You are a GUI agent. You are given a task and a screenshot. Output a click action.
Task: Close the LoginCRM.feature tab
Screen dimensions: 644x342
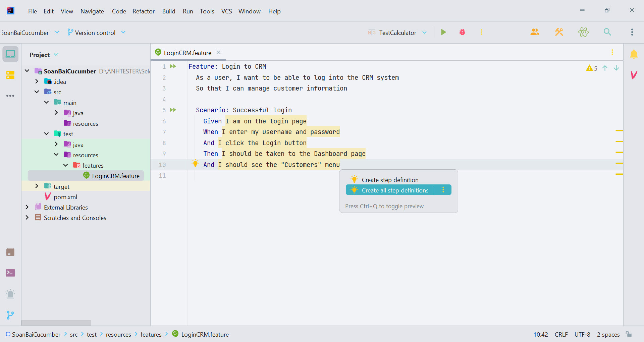pos(218,52)
